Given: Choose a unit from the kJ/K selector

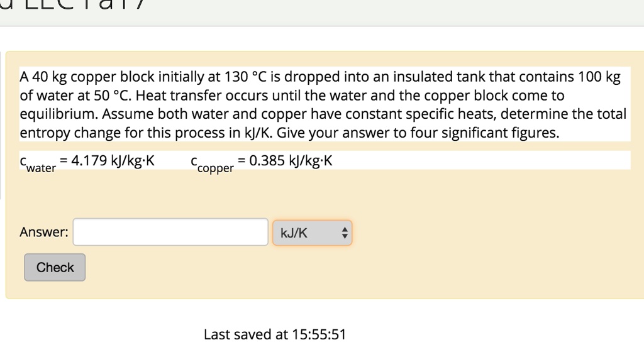Looking at the screenshot, I should [x=312, y=232].
